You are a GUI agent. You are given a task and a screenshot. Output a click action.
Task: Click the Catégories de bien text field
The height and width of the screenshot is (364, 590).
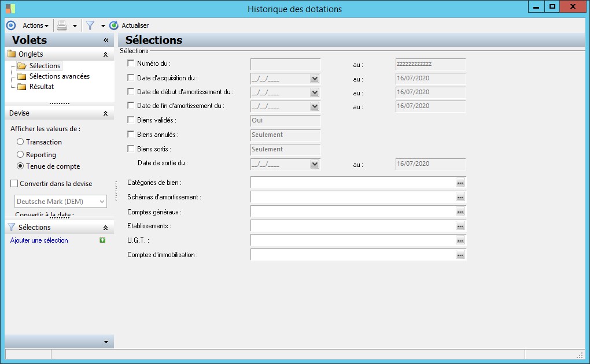pos(353,183)
